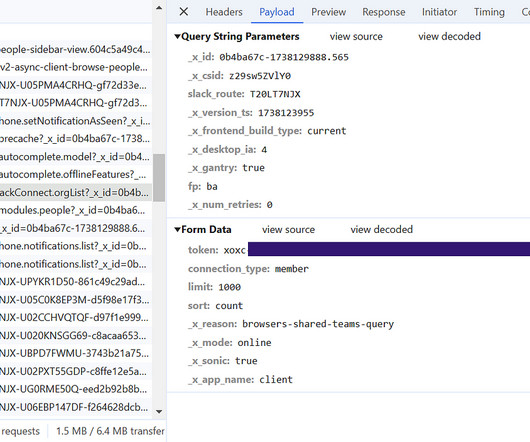Click the _x_id value 0b4ba67c-1738129888.565
This screenshot has height=442, width=530.
(284, 57)
